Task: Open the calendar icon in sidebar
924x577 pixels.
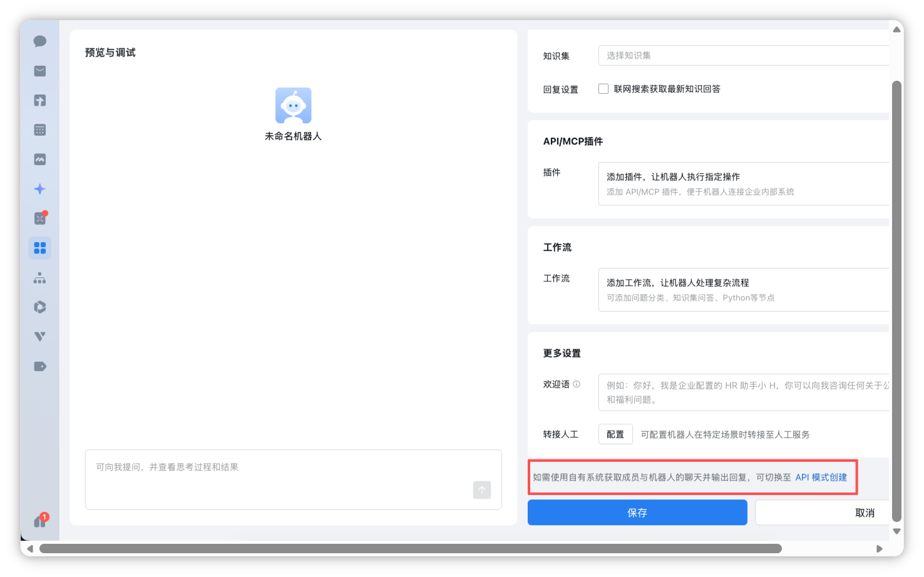Action: click(x=40, y=130)
